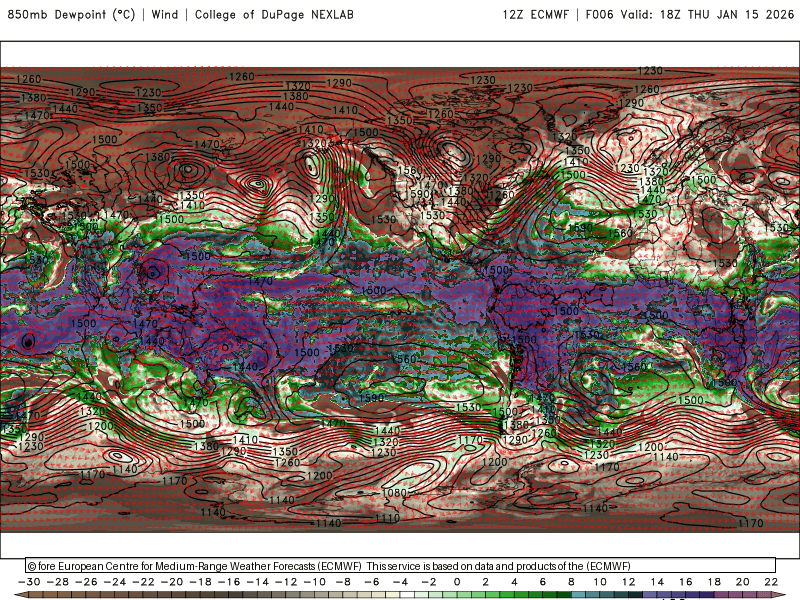Click the -4 value on the color scale
800x600 pixels.
[x=401, y=582]
